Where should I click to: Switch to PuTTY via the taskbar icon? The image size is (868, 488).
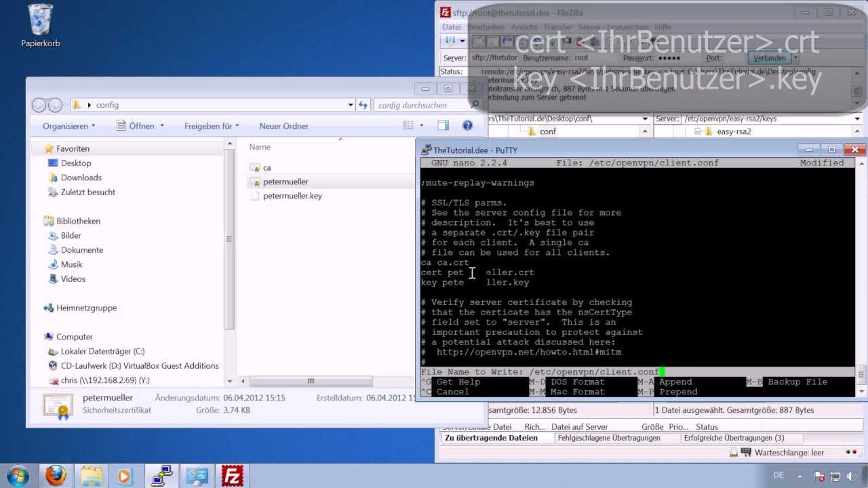click(x=161, y=476)
